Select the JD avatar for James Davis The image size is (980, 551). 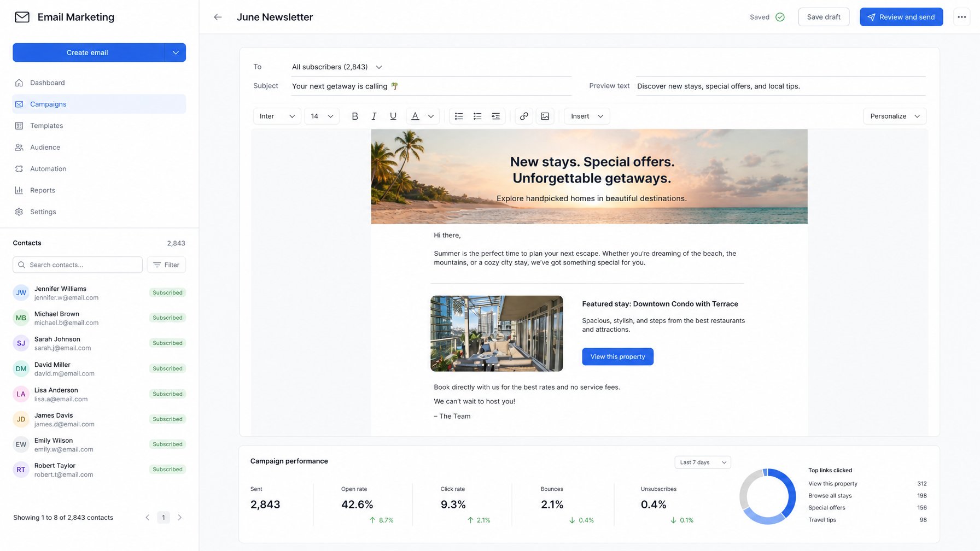pyautogui.click(x=21, y=419)
